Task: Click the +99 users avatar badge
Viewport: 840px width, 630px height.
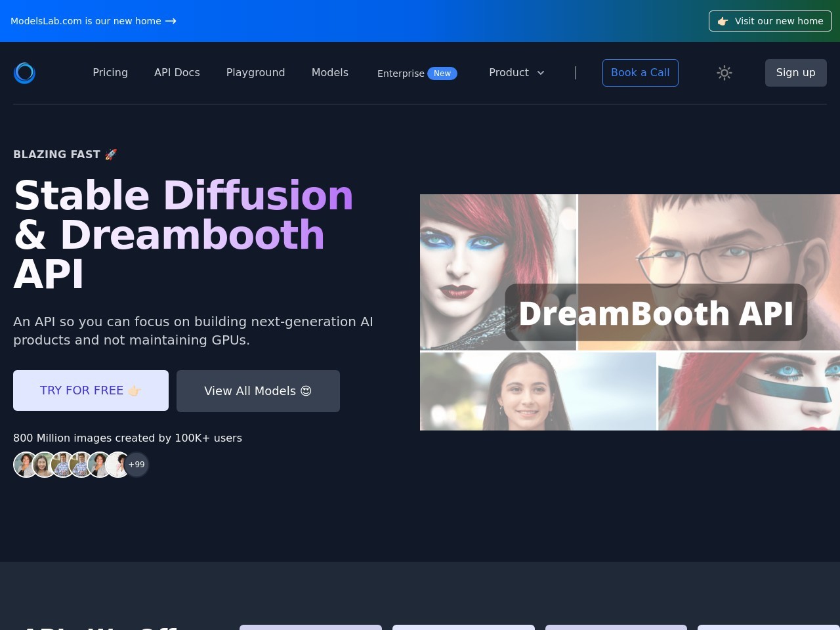Action: click(x=136, y=465)
